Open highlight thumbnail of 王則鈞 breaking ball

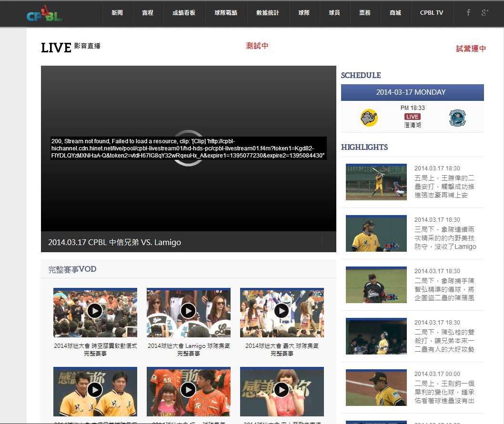376,388
